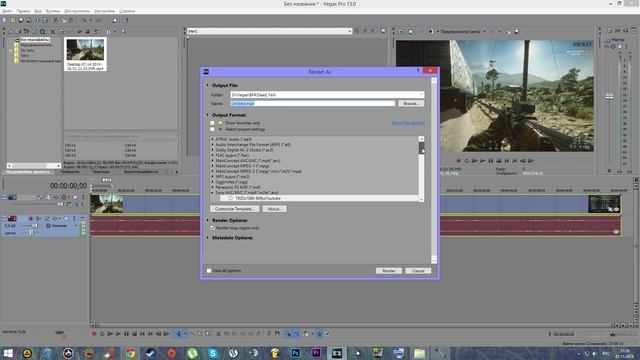Open Chrome from Windows taskbar
This screenshot has width=640, height=360.
pyautogui.click(x=130, y=353)
